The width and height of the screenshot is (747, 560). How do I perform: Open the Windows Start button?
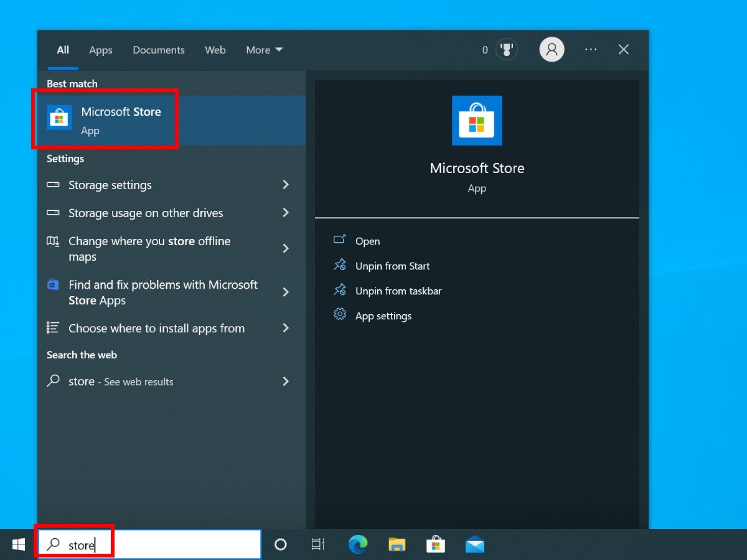pyautogui.click(x=19, y=545)
